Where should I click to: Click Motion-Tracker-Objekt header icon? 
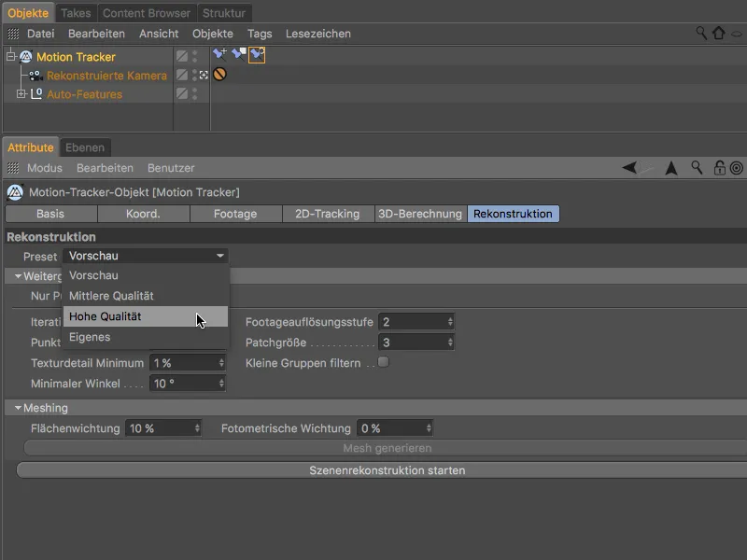[x=15, y=192]
